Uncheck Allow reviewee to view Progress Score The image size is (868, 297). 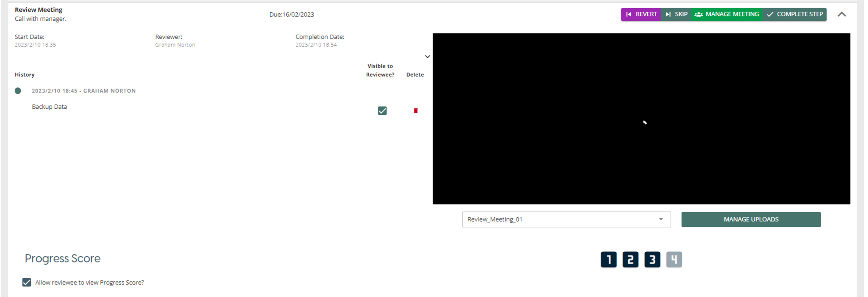pyautogui.click(x=26, y=282)
